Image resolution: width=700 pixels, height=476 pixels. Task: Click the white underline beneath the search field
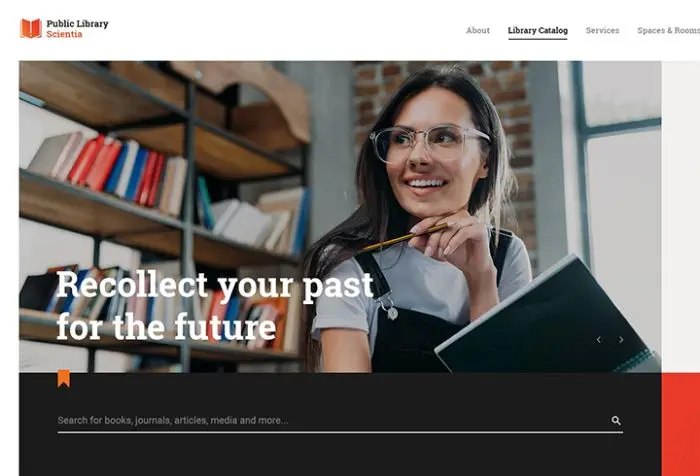[x=340, y=432]
